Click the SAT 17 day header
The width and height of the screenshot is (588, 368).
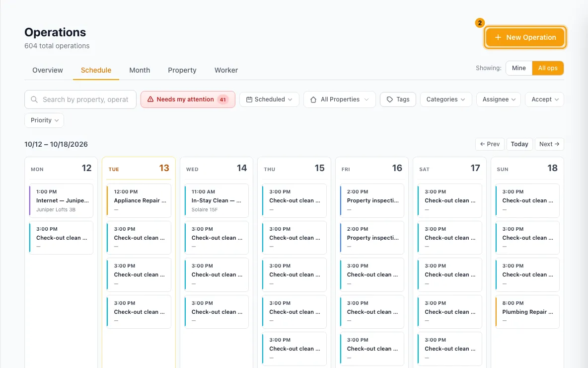click(x=449, y=168)
